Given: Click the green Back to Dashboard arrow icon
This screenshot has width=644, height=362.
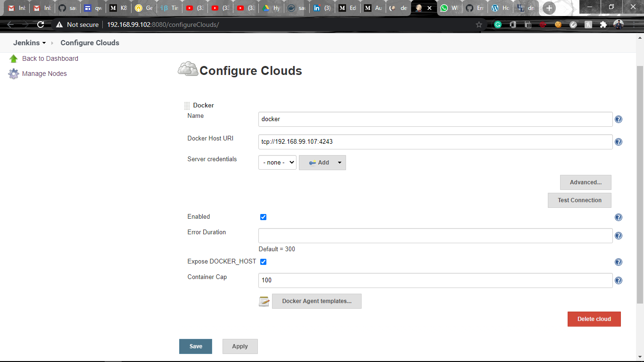Looking at the screenshot, I should click(14, 58).
